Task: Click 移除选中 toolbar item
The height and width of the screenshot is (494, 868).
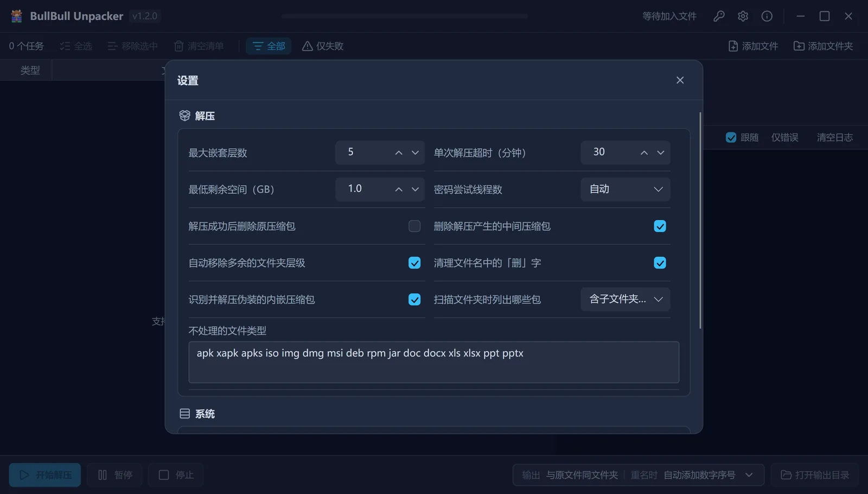Action: [132, 46]
